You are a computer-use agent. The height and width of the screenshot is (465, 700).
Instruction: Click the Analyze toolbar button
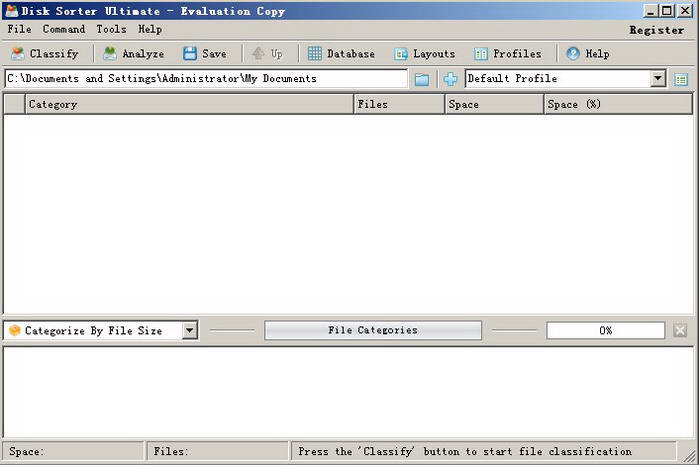tap(133, 54)
